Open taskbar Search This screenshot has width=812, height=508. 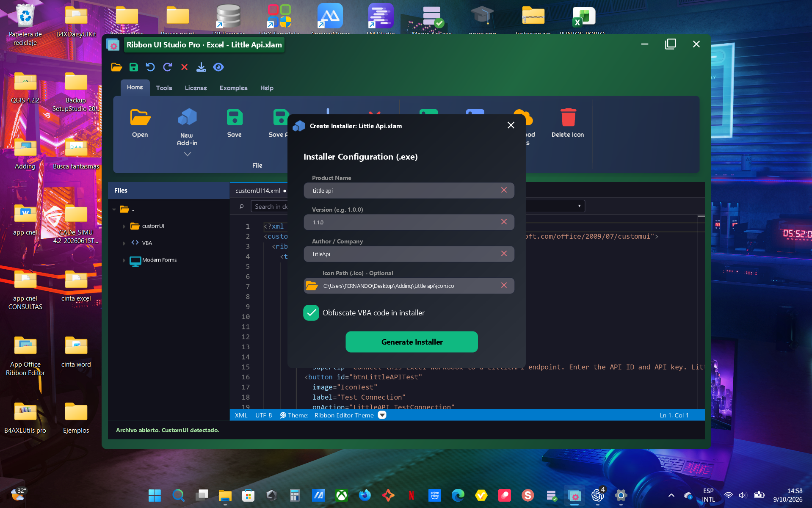pos(178,495)
